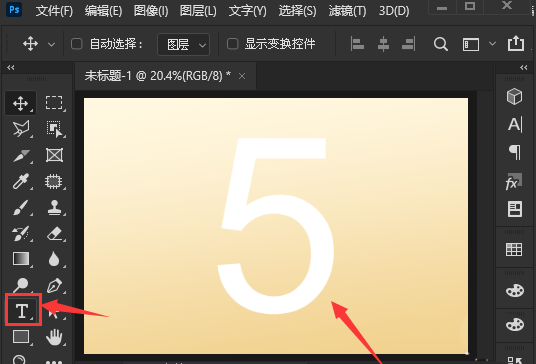This screenshot has height=364, width=536.
Task: Open the Character panel icon
Action: pos(515,124)
